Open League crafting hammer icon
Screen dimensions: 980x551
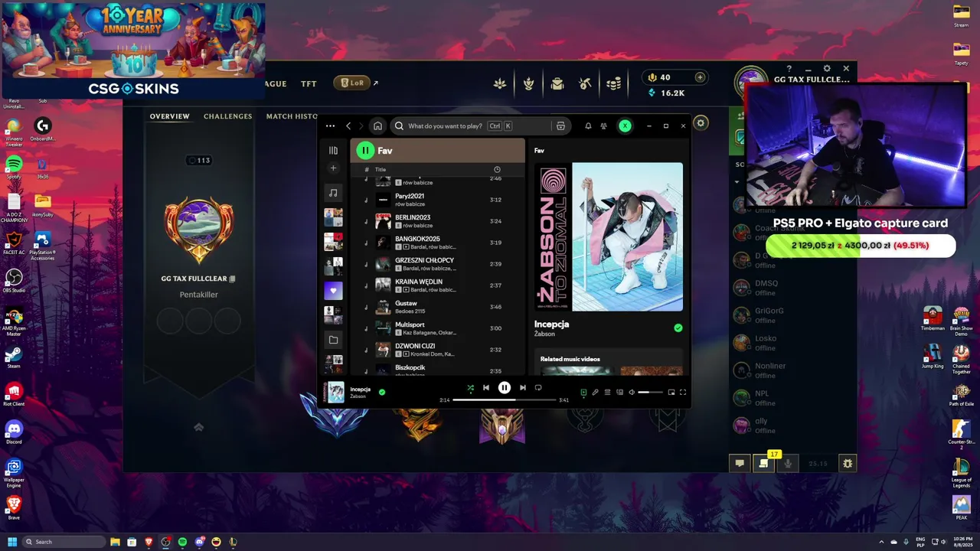[586, 83]
